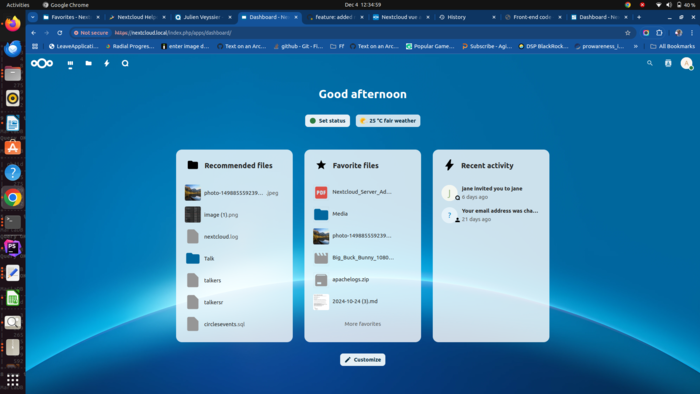This screenshot has width=700, height=394.
Task: Open the Dashboard app icon in header
Action: tap(70, 64)
